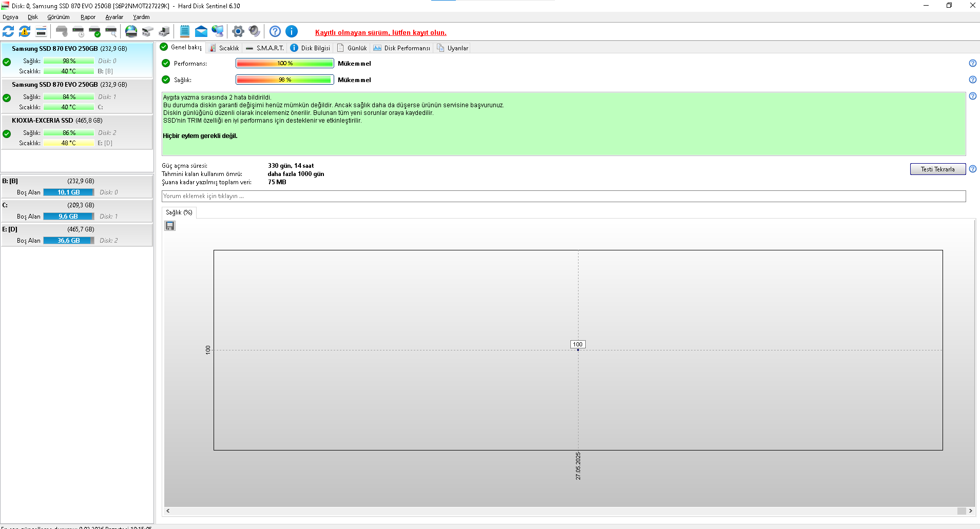Switch to the Disk Performansı tab
The height and width of the screenshot is (529, 980).
pyautogui.click(x=401, y=48)
